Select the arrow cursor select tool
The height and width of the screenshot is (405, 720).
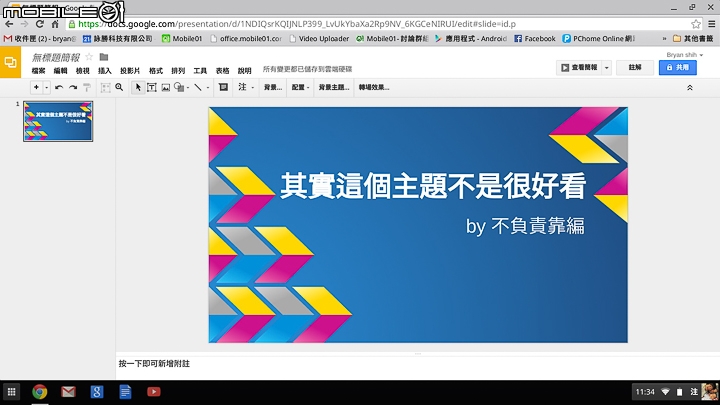[138, 87]
